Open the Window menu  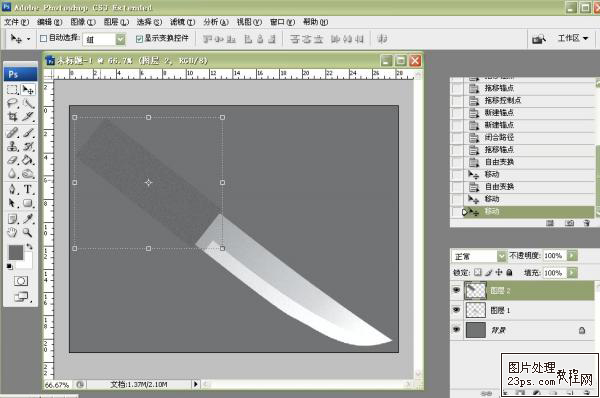(282, 22)
